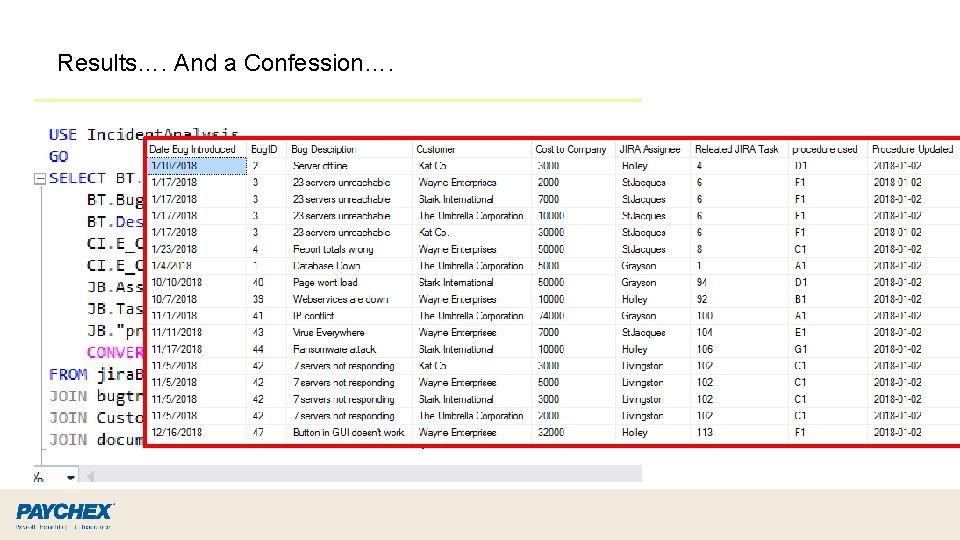
Task: Click the 'Button in GUI doesnt work' cell
Action: [x=348, y=432]
